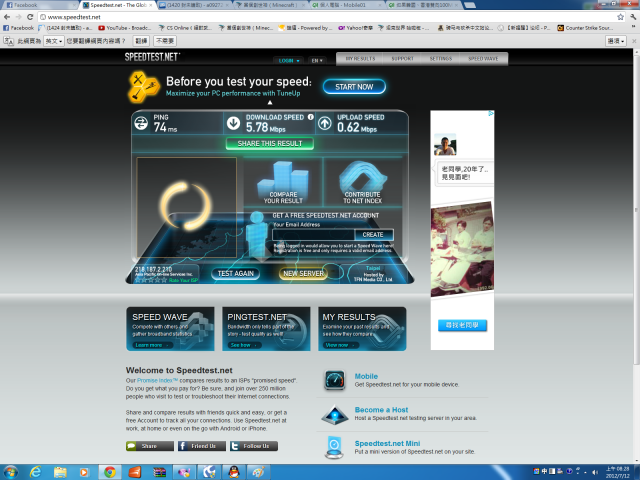The width and height of the screenshot is (640, 480).
Task: Click the browser Back arrow
Action: tap(7, 17)
